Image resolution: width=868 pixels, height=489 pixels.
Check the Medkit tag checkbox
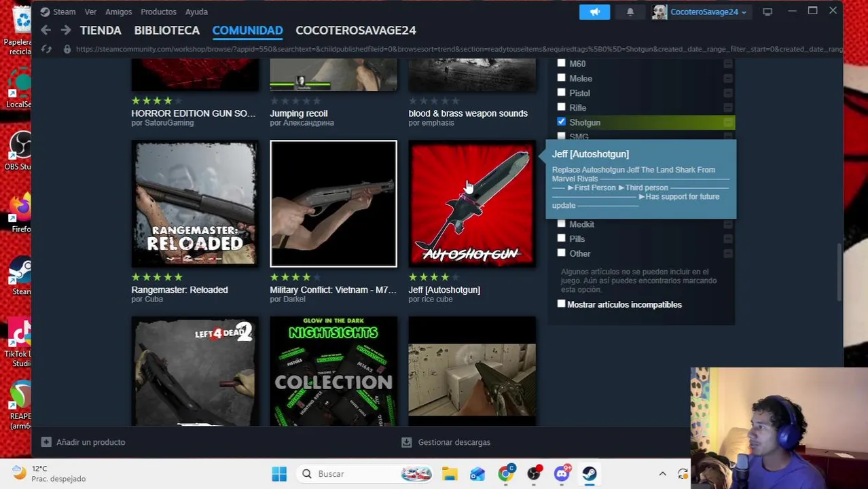point(561,224)
